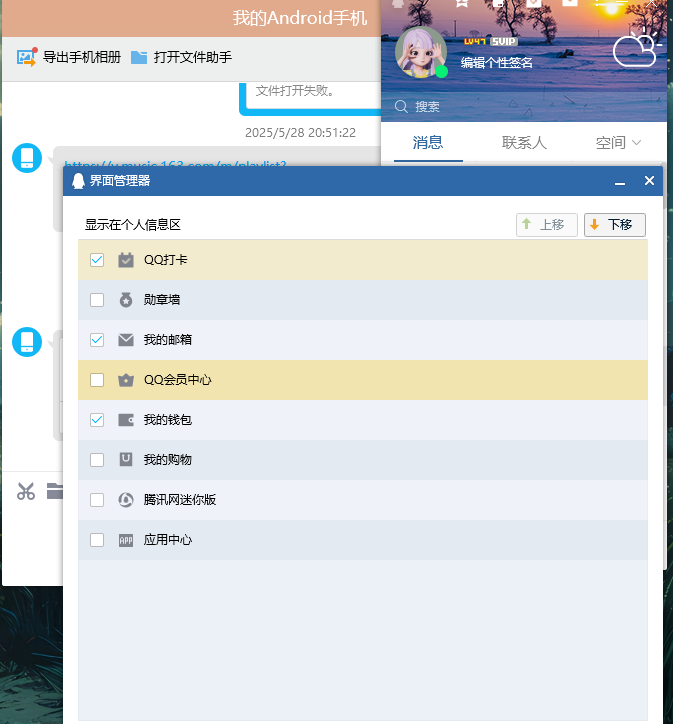Click the 我的邮箱 envelope icon
This screenshot has height=724, width=673.
[x=126, y=340]
